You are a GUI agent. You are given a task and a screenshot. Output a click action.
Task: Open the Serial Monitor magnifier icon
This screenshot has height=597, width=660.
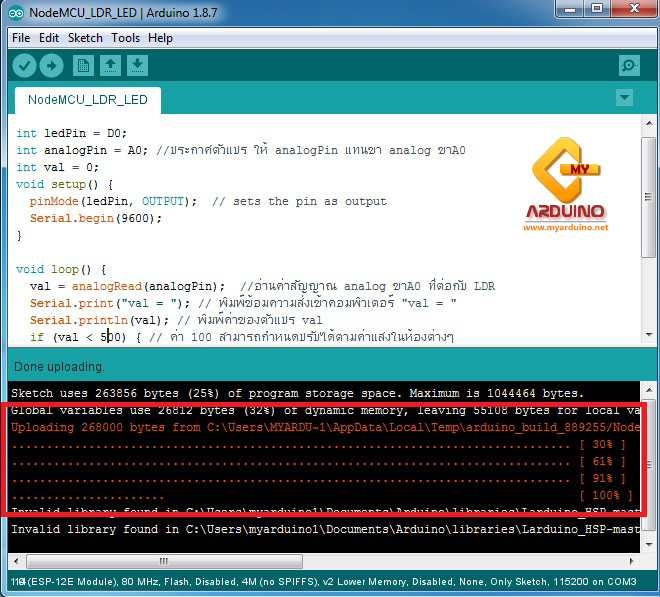click(629, 66)
